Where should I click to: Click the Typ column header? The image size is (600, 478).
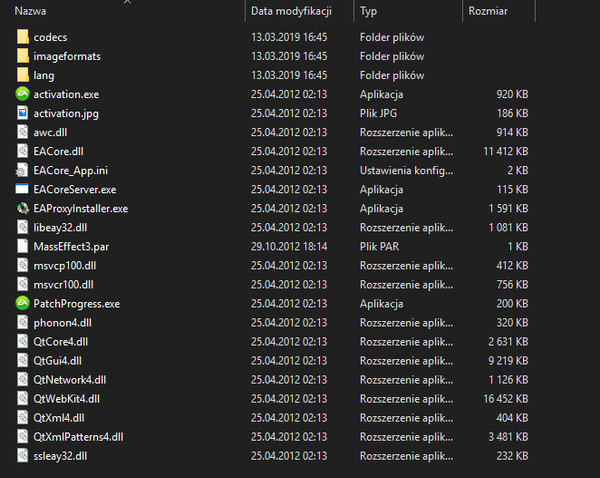point(368,11)
